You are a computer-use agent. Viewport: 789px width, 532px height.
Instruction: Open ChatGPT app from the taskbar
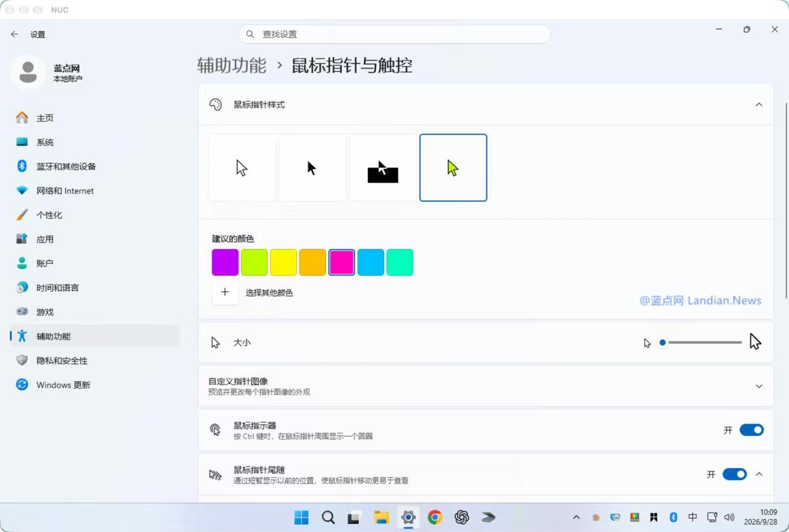pyautogui.click(x=462, y=517)
